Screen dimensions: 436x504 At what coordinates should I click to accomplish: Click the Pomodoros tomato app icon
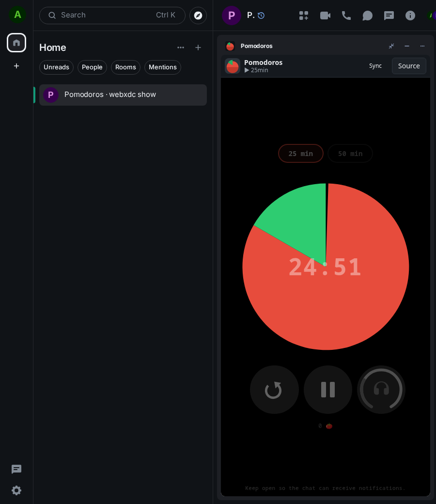click(x=233, y=66)
